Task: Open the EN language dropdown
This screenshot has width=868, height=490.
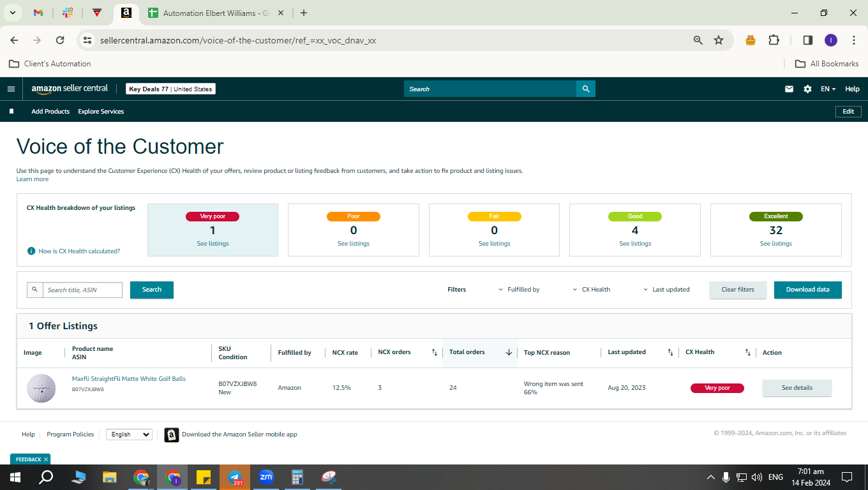Action: click(x=828, y=89)
